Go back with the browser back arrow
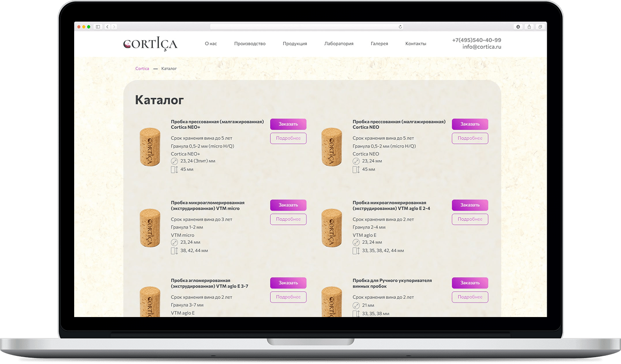Viewport: 621px width, 364px height. tap(107, 27)
